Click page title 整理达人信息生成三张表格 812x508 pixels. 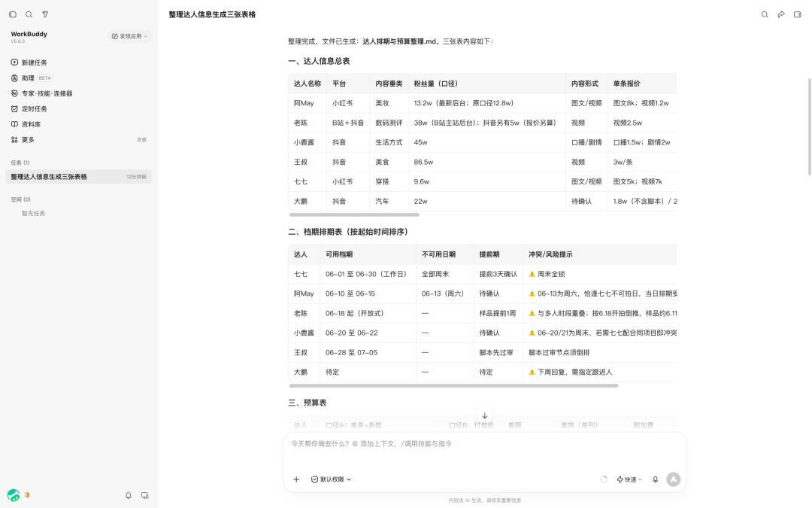pos(212,14)
